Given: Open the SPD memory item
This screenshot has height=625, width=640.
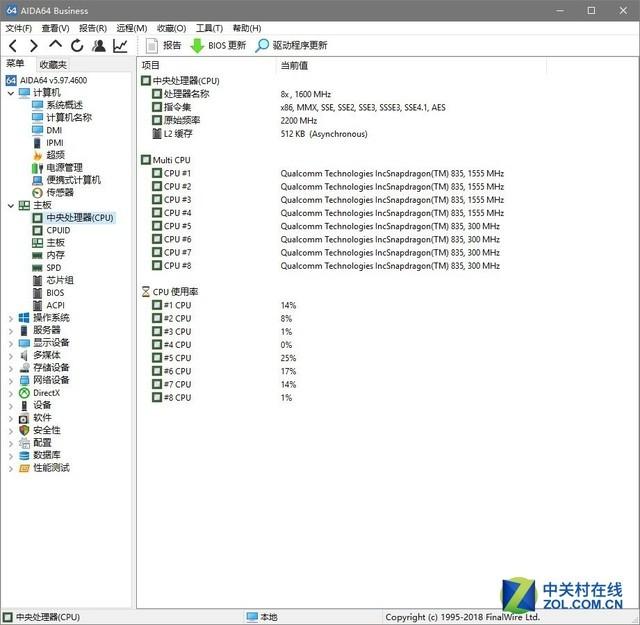Looking at the screenshot, I should click(x=47, y=268).
